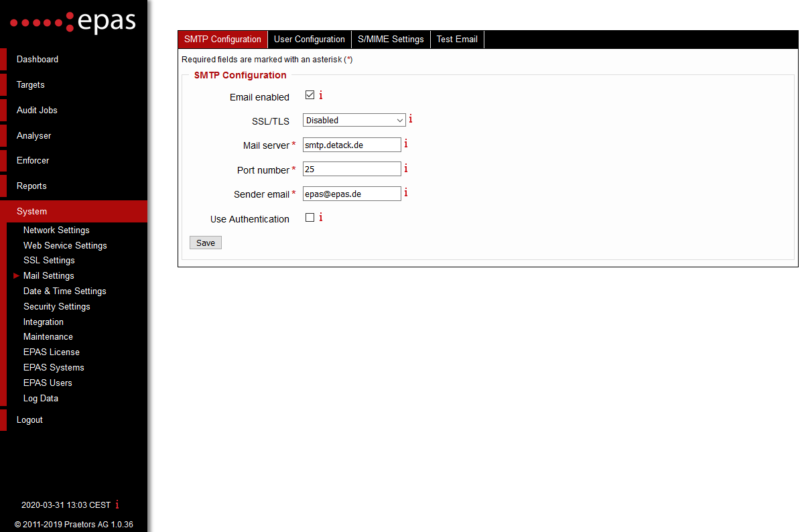The image size is (800, 532).
Task: Click the info icon beside SSL/TLS dropdown
Action: [410, 119]
